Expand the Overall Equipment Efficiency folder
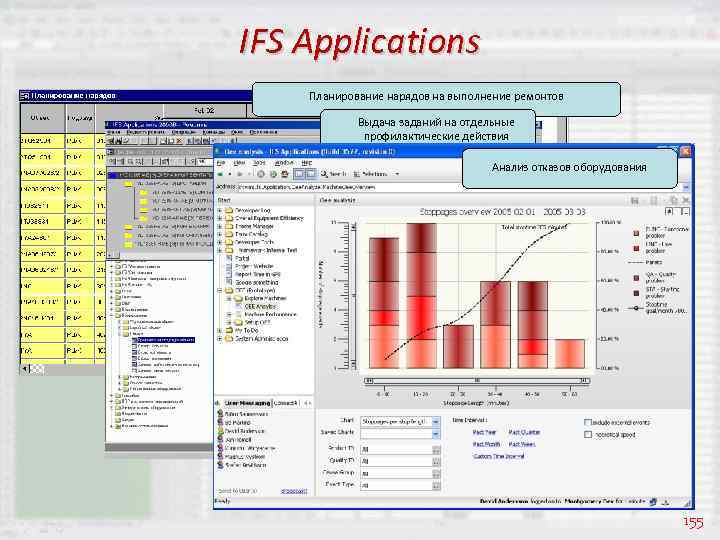Screen dimensions: 720x540 [219, 219]
